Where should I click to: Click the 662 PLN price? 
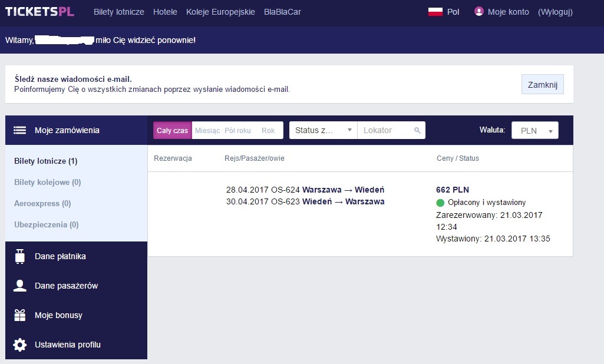click(452, 190)
